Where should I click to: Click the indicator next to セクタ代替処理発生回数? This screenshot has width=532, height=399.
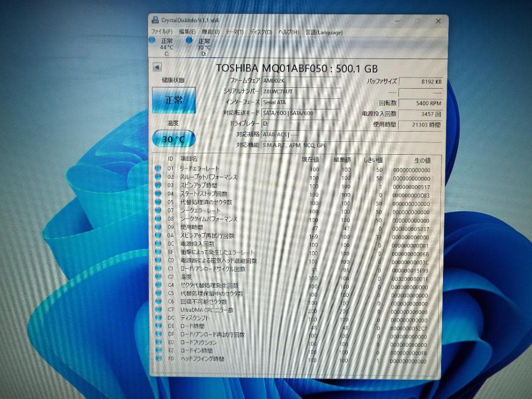pos(158,286)
